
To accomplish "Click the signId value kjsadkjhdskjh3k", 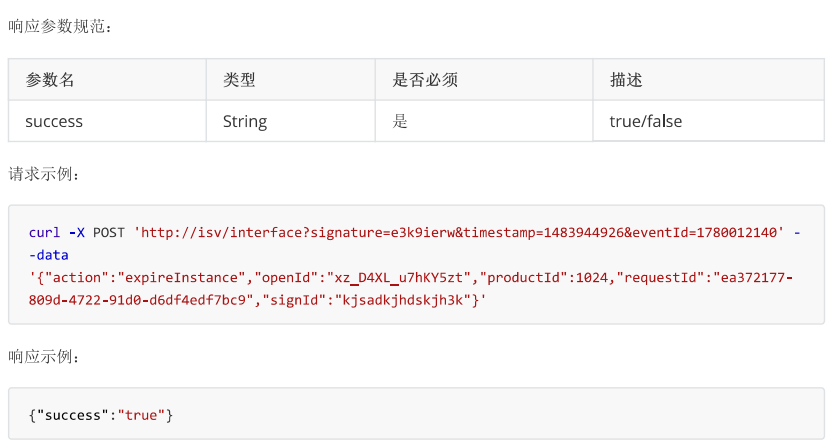I will coord(403,300).
